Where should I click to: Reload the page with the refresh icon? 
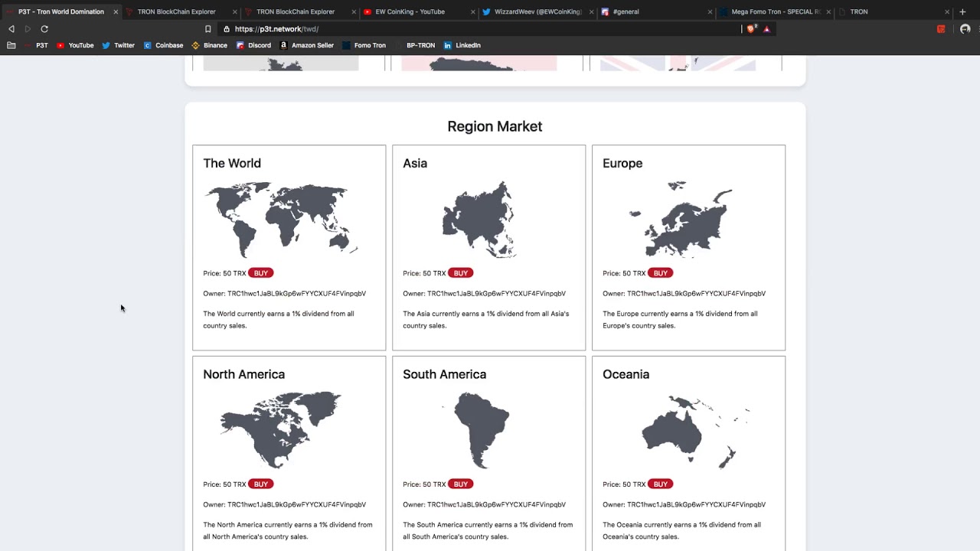[44, 29]
